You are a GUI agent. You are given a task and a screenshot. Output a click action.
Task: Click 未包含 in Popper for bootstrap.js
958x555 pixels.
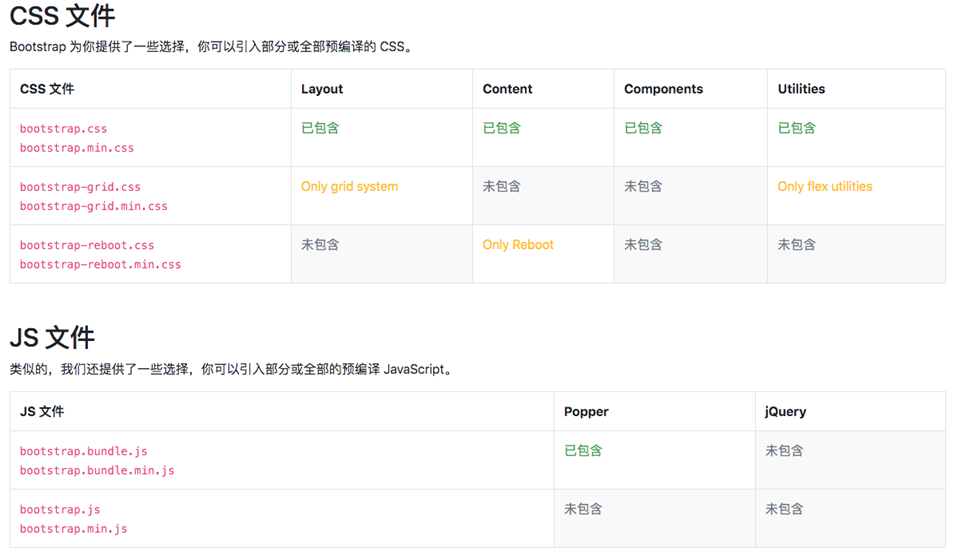[583, 509]
